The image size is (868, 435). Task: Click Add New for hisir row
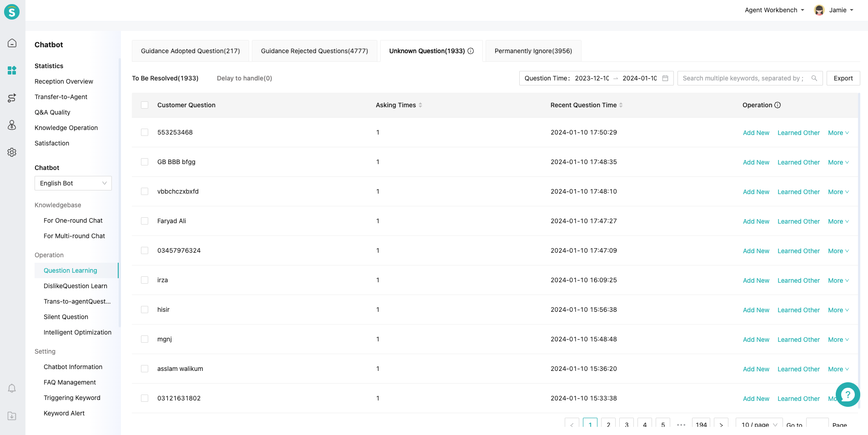(x=756, y=310)
